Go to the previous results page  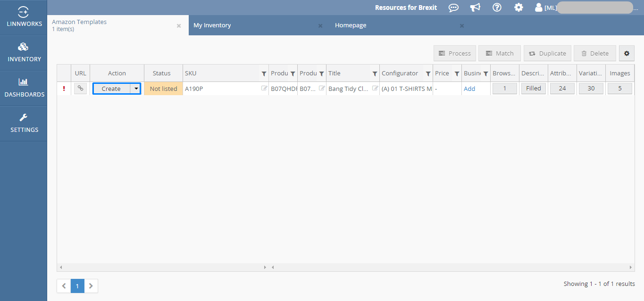64,286
